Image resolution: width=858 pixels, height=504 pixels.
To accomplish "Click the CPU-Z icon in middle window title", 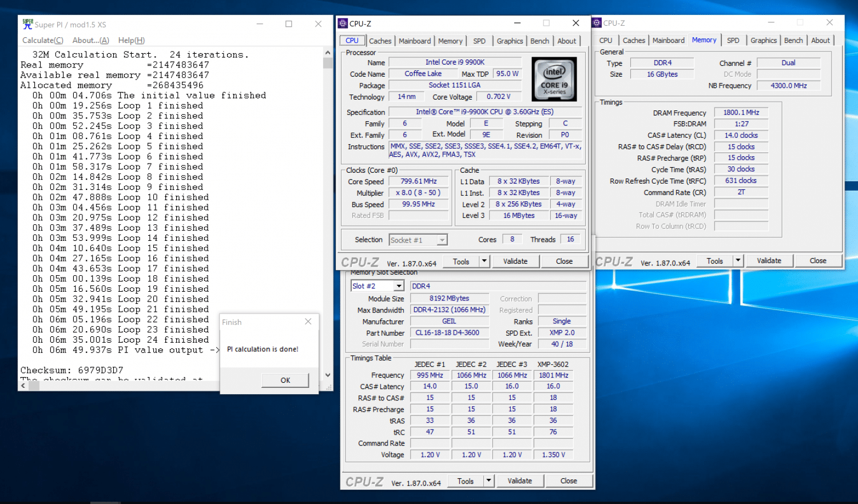I will (x=343, y=23).
